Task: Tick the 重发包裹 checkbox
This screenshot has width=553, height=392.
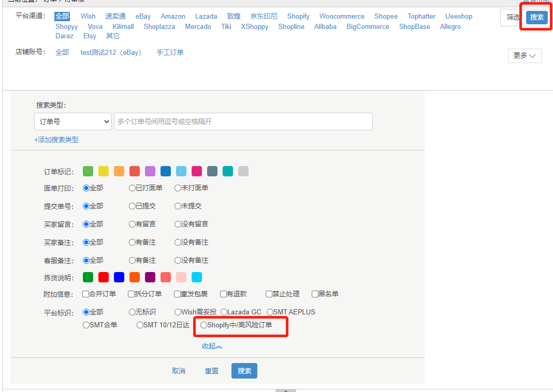Action: point(178,294)
